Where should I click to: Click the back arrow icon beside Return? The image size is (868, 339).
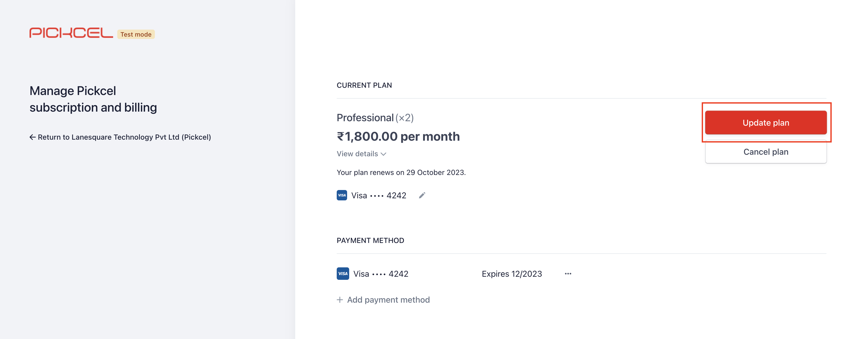click(32, 137)
